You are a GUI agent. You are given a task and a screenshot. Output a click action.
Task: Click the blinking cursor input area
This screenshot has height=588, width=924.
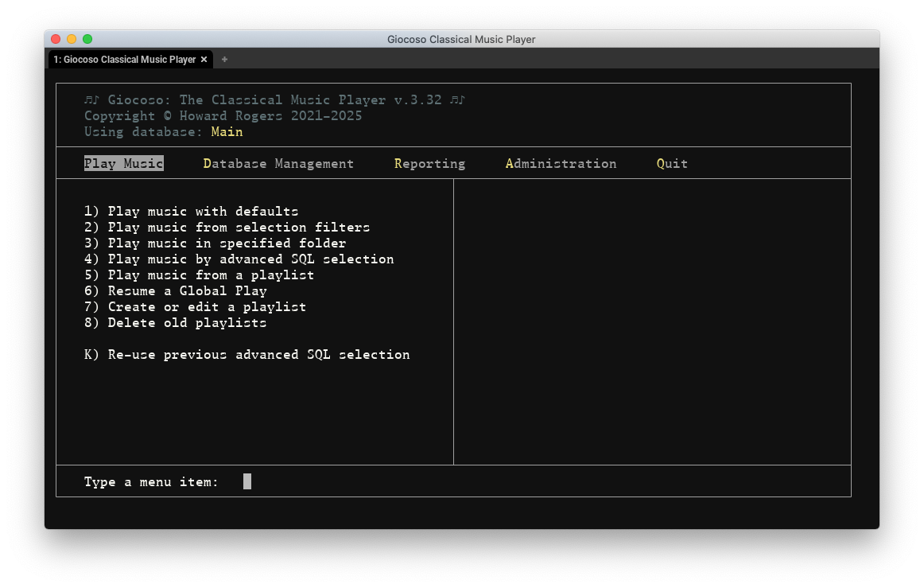pos(247,481)
